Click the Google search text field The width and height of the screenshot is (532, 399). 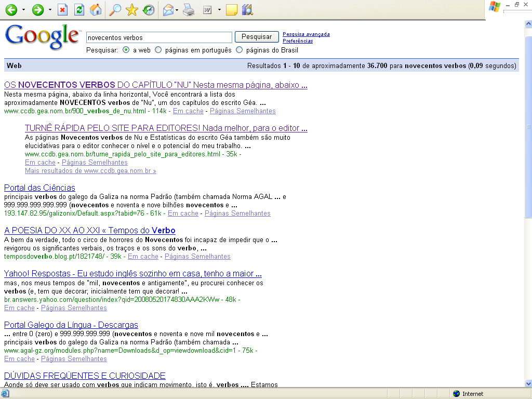159,37
